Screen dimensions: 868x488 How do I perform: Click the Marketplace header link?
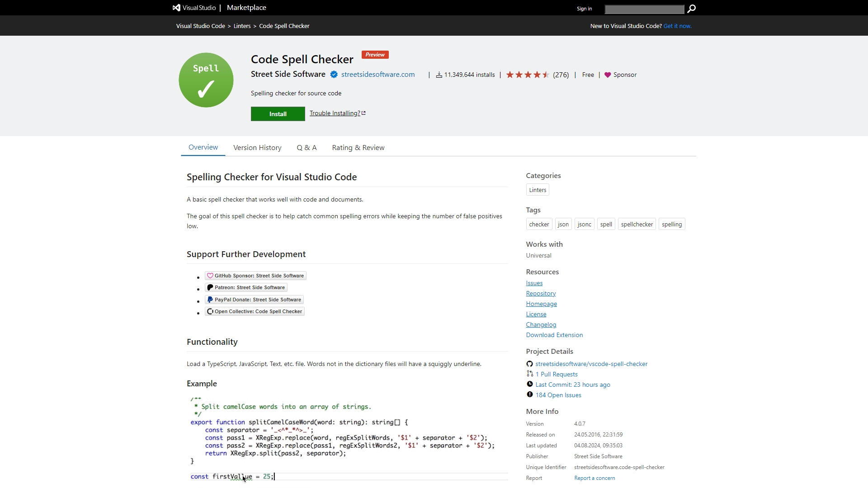pos(246,8)
